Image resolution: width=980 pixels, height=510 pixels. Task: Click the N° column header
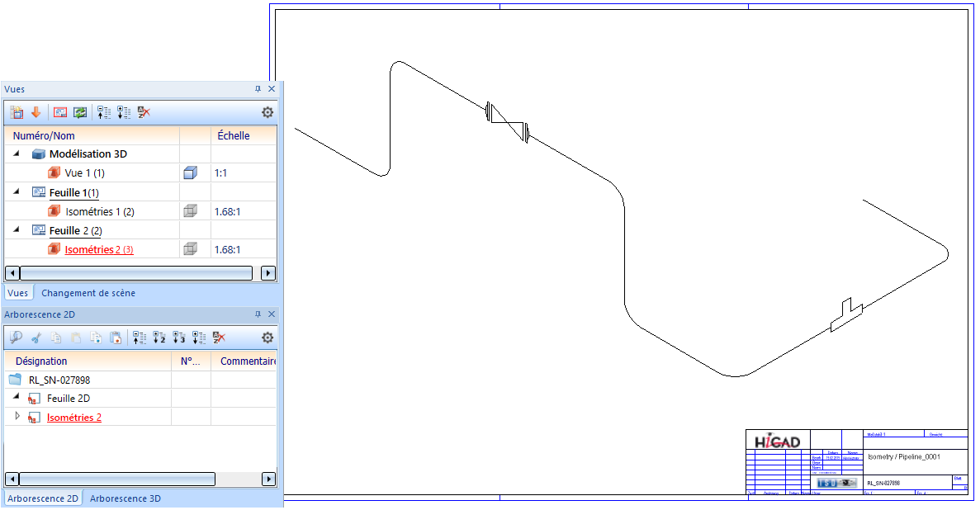[x=192, y=361]
